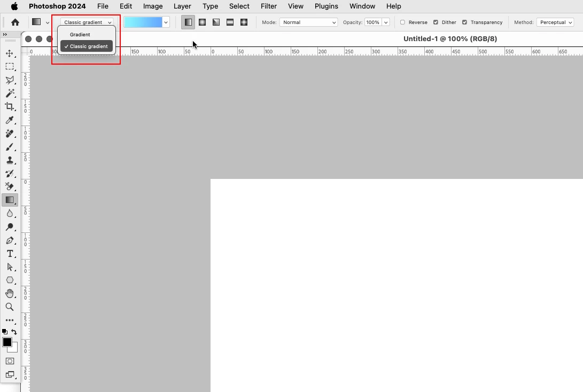Screen dimensions: 583x392
Task: Click the blue gradient preview swatch
Action: (143, 22)
